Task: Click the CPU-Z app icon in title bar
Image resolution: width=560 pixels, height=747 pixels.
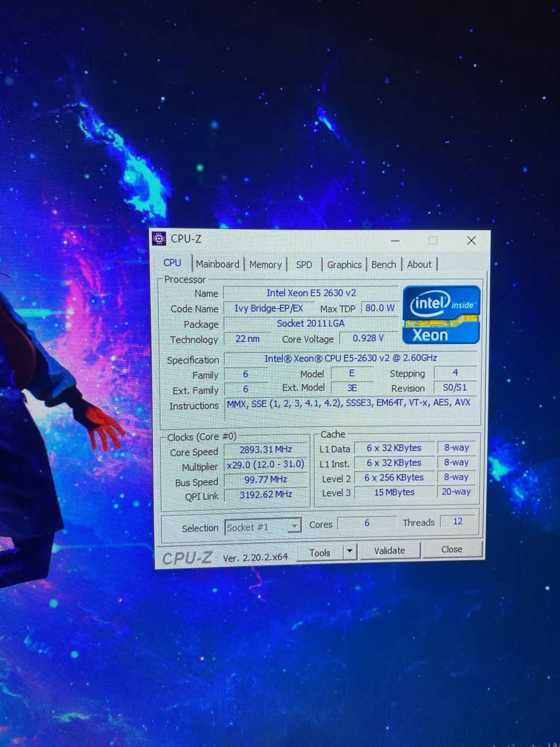Action: click(159, 239)
